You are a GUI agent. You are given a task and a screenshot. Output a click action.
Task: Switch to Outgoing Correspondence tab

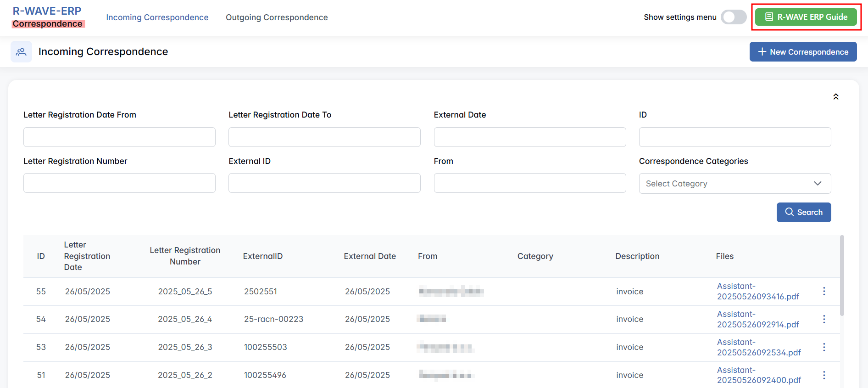coord(277,17)
